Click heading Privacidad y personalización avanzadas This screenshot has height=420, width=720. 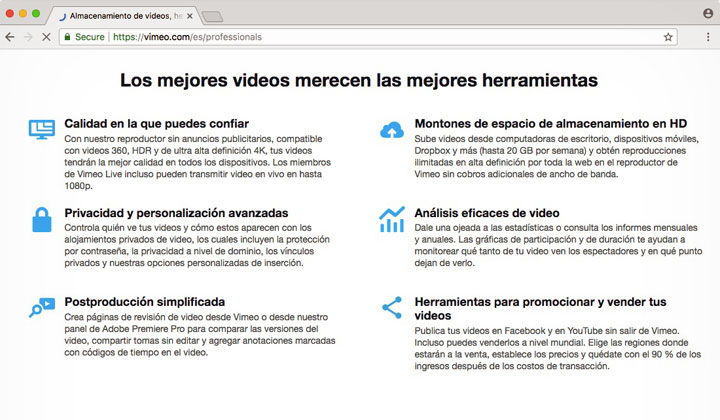pos(176,213)
